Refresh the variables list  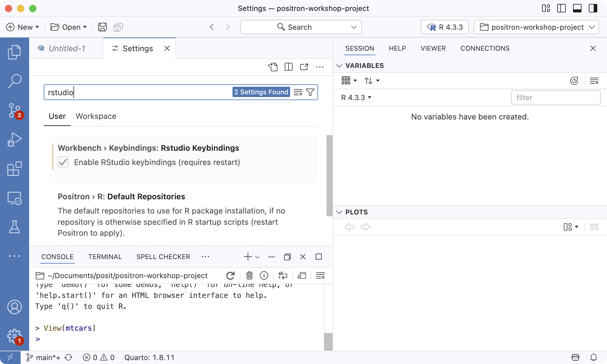(574, 81)
